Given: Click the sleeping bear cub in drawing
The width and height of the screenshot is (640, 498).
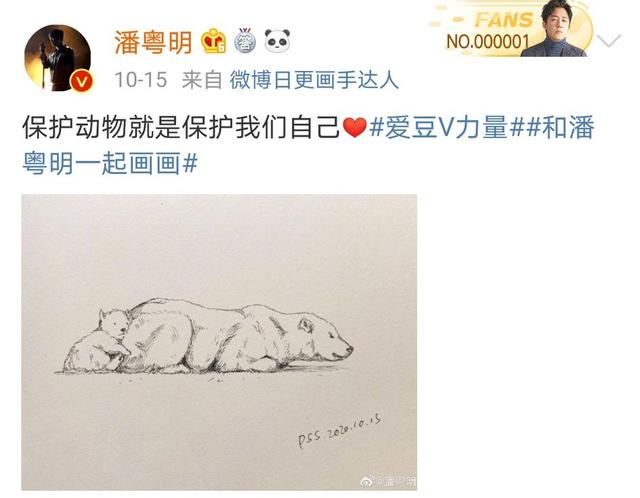Looking at the screenshot, I should pos(98,341).
